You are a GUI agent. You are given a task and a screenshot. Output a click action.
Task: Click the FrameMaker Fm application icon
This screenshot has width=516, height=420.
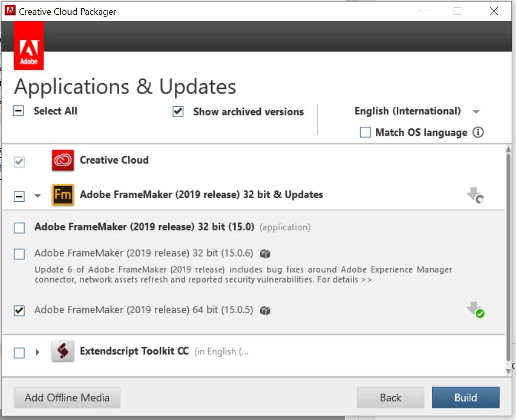tap(63, 195)
